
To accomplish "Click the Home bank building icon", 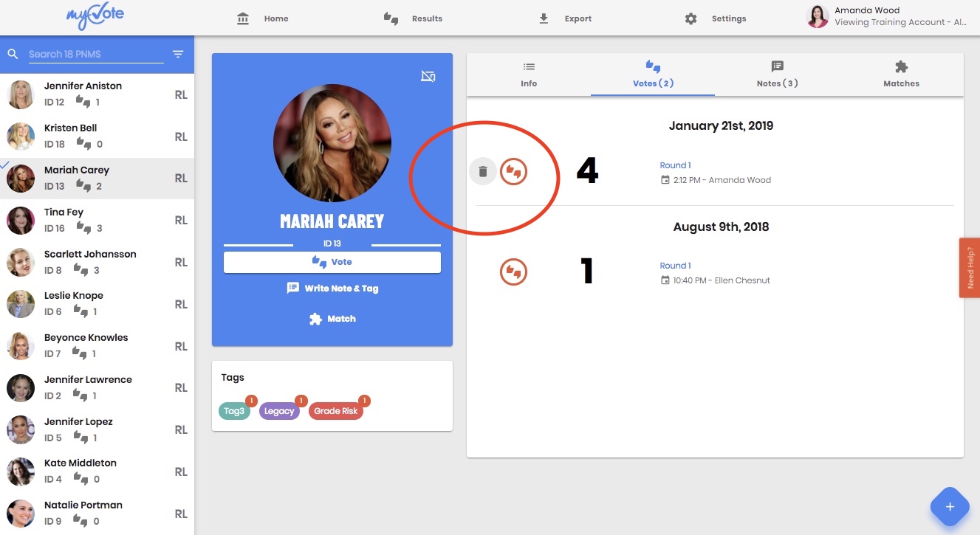I will click(243, 18).
